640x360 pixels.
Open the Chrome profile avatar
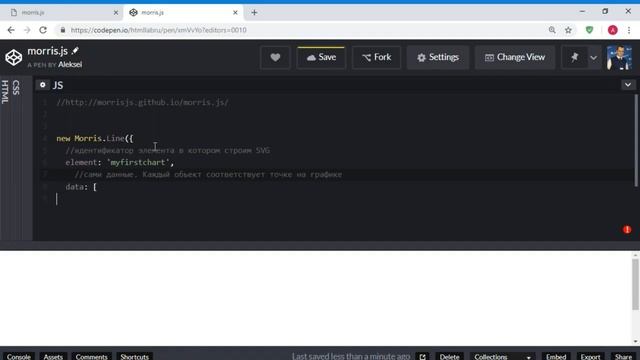612,30
